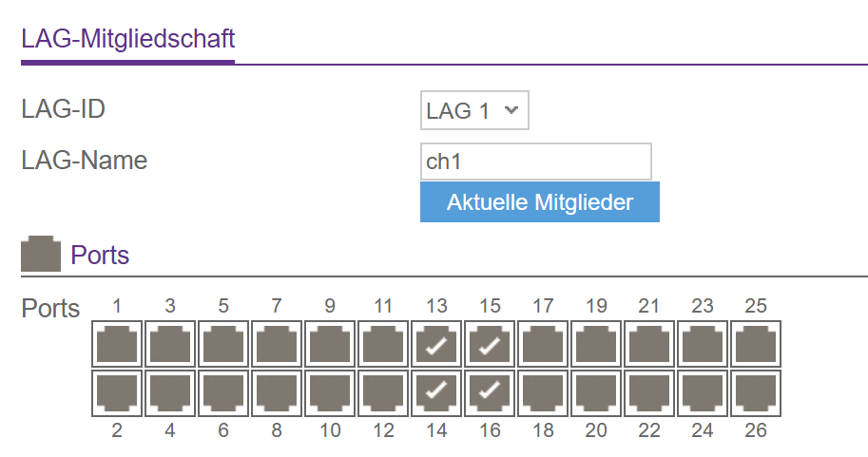
Task: Click port 1 icon
Action: coord(117,344)
